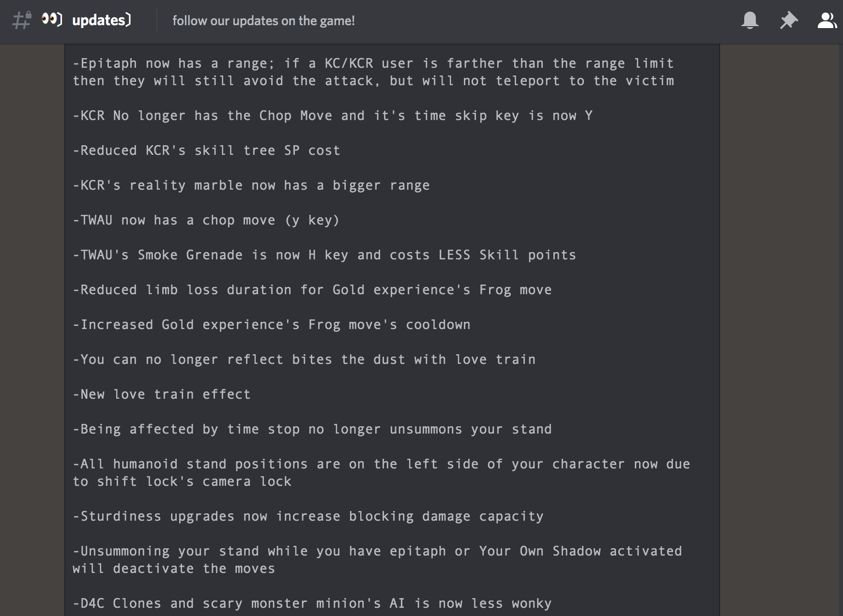843x616 pixels.
Task: Click the "Reduced KCR's skill tree SP cost" line
Action: coord(206,150)
